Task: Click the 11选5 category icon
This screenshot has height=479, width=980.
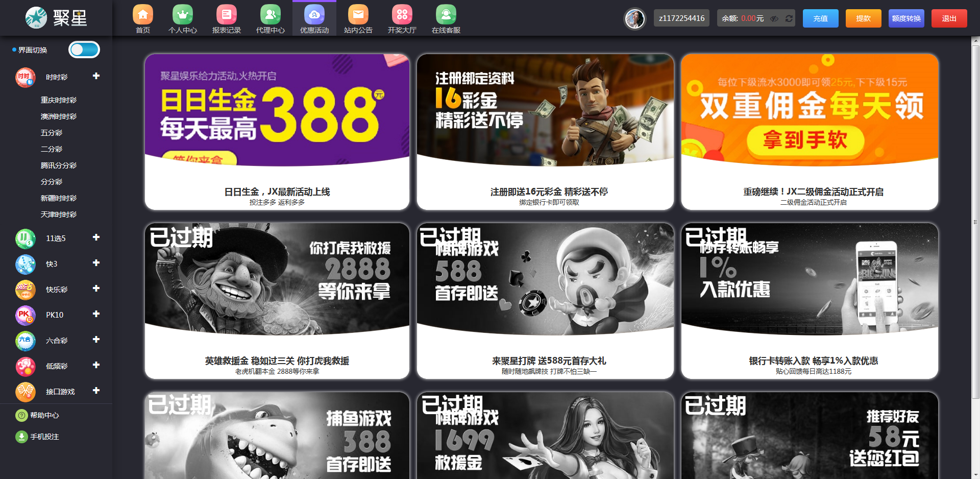Action: click(x=26, y=238)
